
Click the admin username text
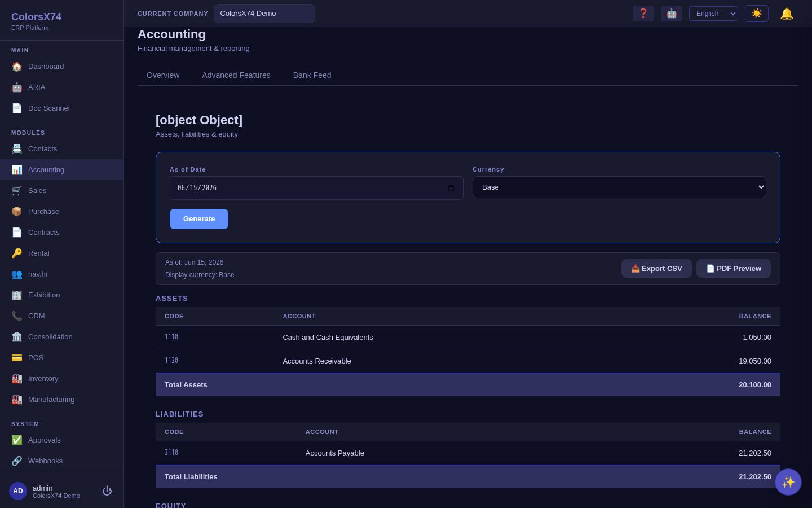pyautogui.click(x=43, y=488)
